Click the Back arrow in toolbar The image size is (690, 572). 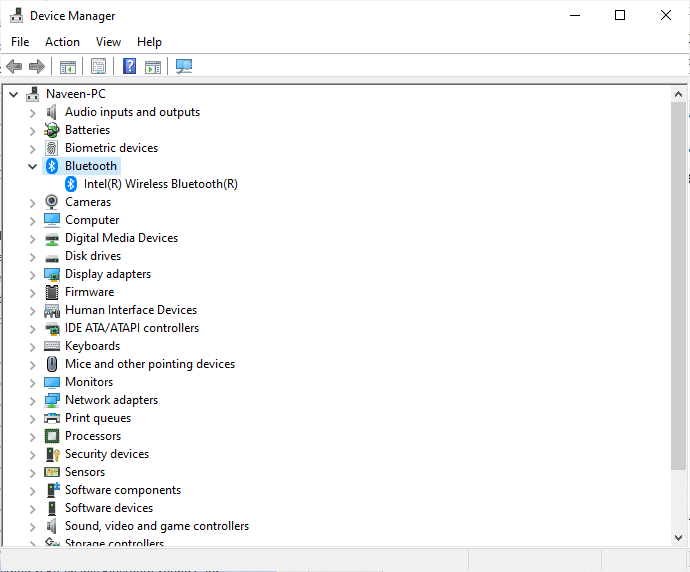(x=14, y=66)
